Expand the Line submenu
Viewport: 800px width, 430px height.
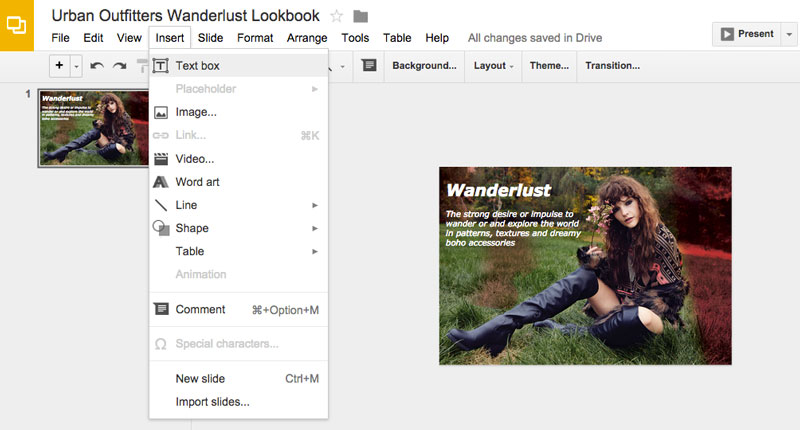[239, 205]
